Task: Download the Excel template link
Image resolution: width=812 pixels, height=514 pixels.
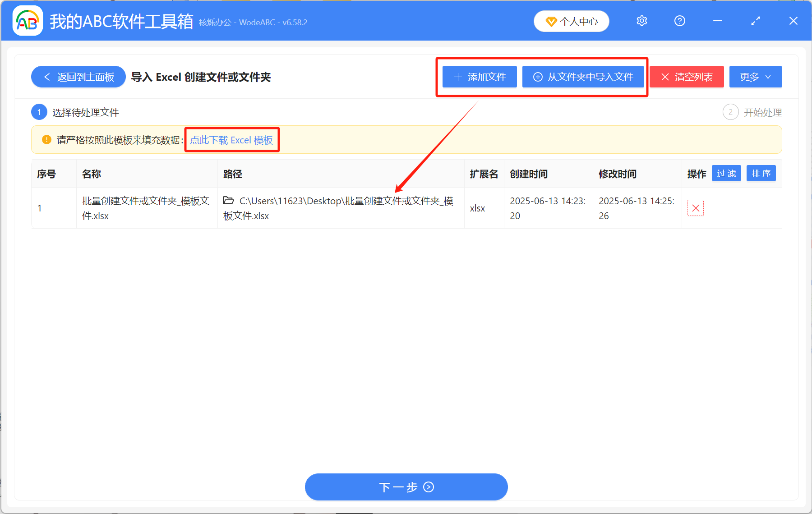Action: 231,140
